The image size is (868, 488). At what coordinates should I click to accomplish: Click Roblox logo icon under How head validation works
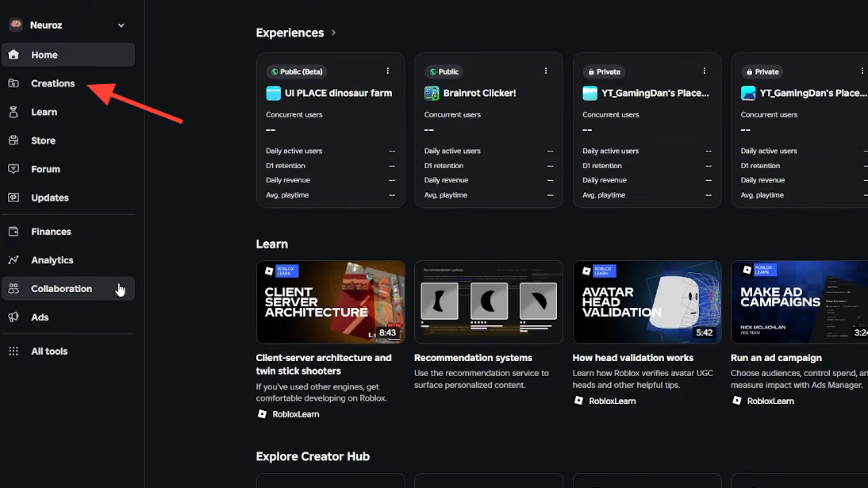tap(578, 401)
